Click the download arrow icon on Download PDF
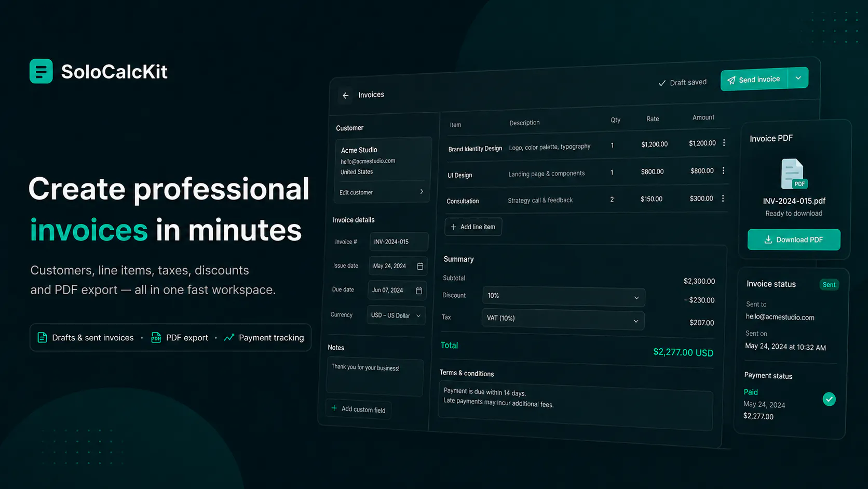Screen dimensions: 868x489 [x=768, y=240]
